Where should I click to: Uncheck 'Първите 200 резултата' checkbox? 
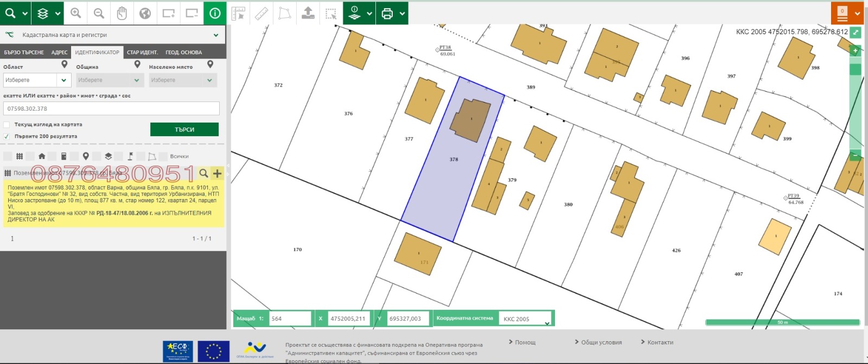point(7,137)
